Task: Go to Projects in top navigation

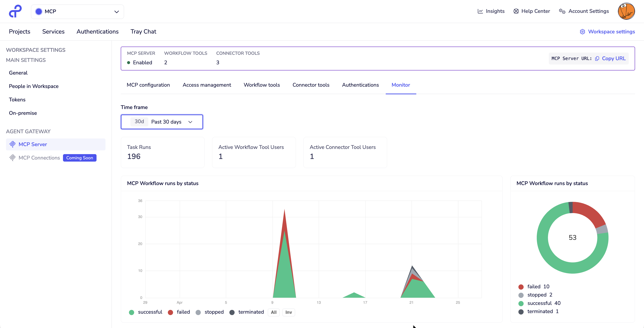Action: coord(20,31)
